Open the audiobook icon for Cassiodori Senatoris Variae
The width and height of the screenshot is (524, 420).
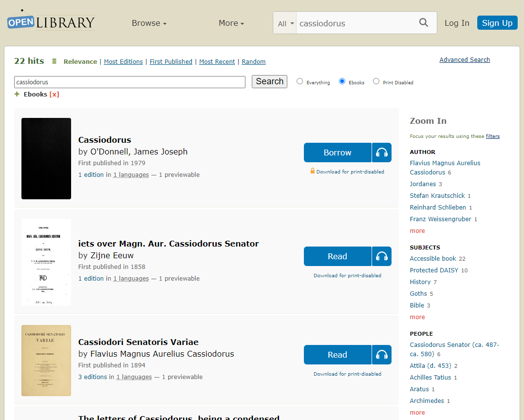pyautogui.click(x=381, y=355)
